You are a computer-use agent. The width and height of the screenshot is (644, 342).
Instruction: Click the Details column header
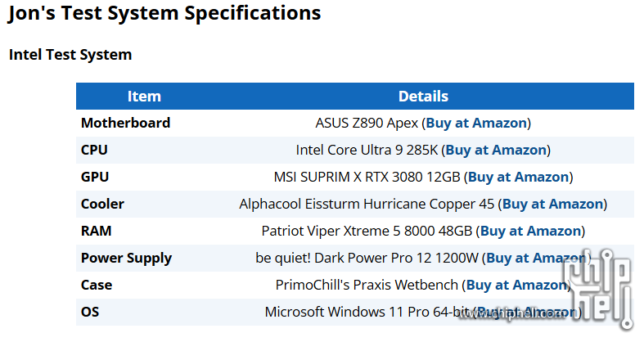(x=423, y=96)
